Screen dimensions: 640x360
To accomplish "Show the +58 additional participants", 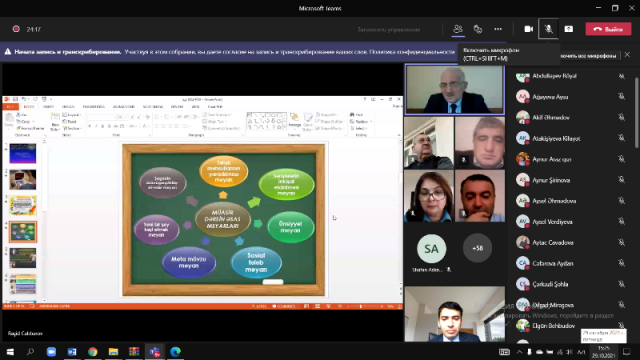I will tap(477, 248).
